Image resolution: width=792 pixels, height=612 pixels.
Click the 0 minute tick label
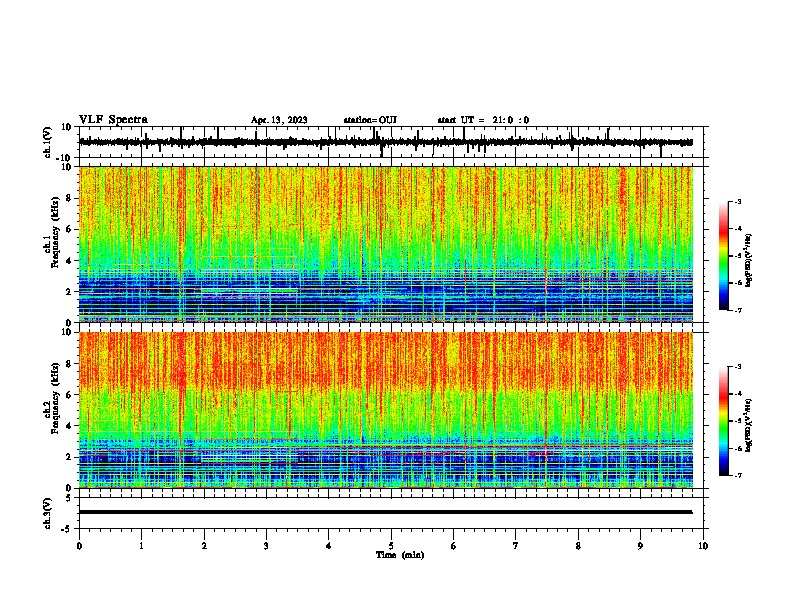pyautogui.click(x=79, y=546)
